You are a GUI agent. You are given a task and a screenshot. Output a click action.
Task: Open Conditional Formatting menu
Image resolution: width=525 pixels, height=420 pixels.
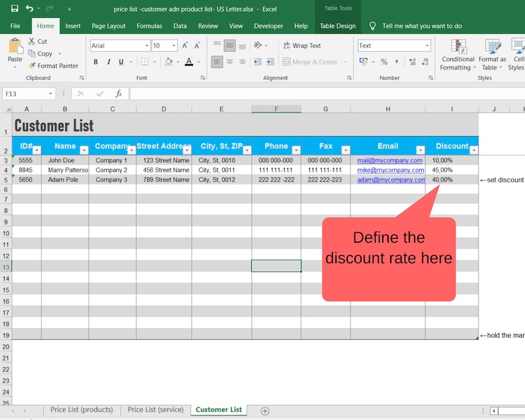coord(458,55)
